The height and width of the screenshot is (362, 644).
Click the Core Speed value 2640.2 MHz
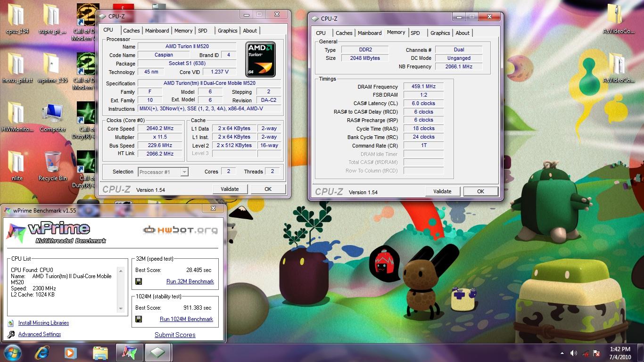(x=160, y=129)
